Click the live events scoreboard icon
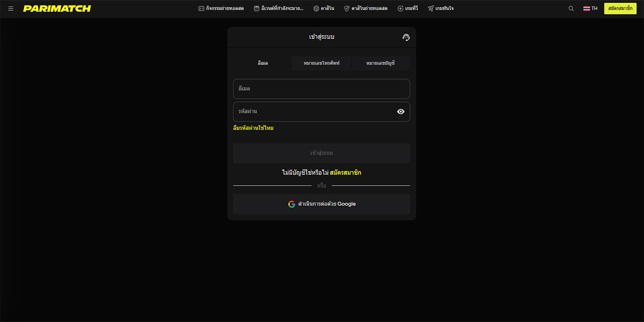 (x=201, y=9)
